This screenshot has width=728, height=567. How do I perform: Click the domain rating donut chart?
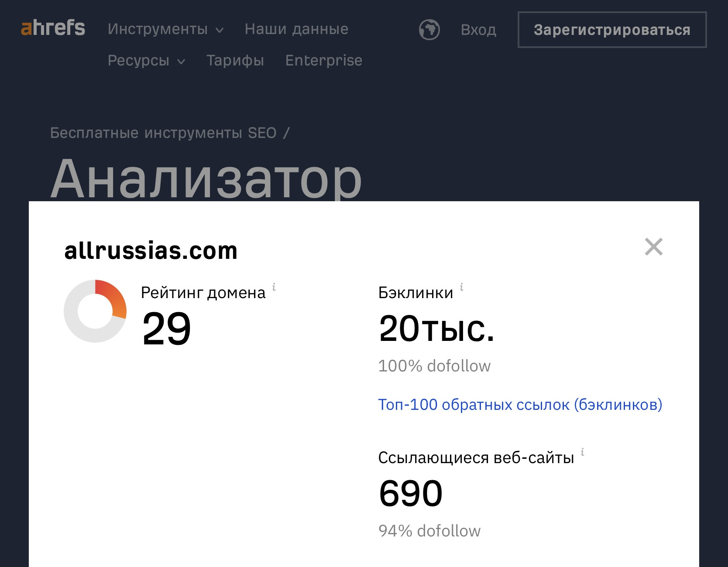(95, 311)
